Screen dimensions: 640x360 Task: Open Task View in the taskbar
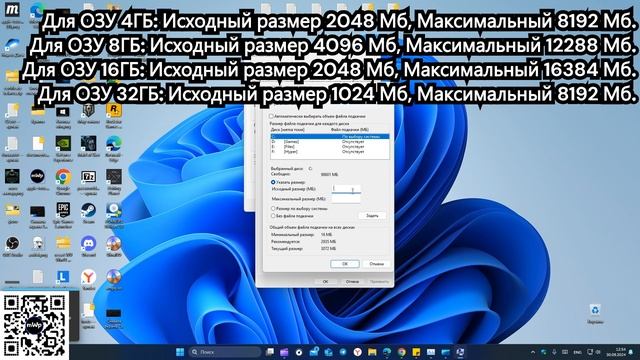coord(269,352)
